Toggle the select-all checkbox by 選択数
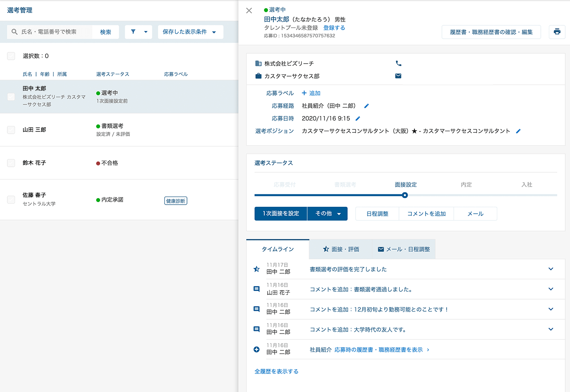This screenshot has height=392, width=570. [x=11, y=56]
